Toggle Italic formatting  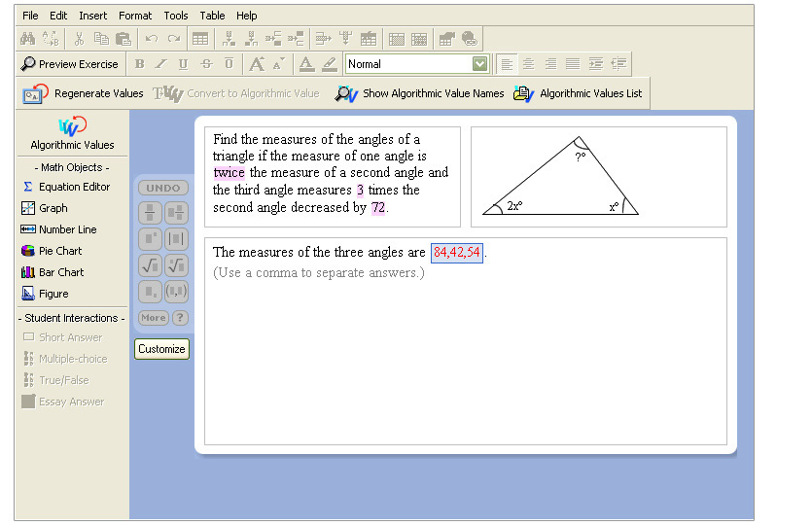point(161,63)
